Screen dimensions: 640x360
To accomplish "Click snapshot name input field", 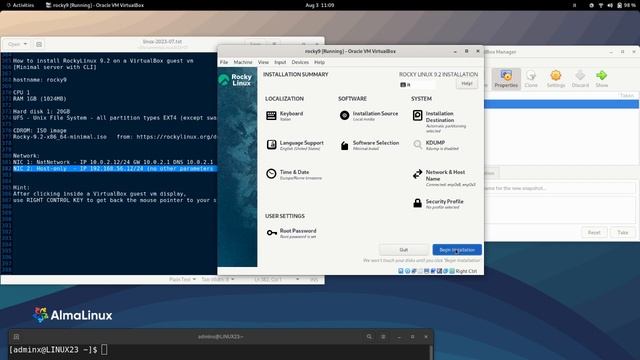I will pos(560,188).
